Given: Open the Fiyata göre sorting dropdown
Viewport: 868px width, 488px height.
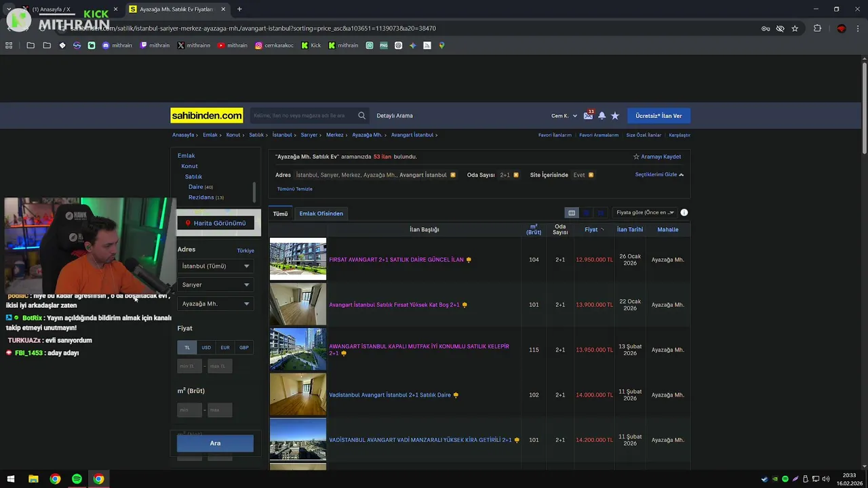Looking at the screenshot, I should (x=645, y=213).
